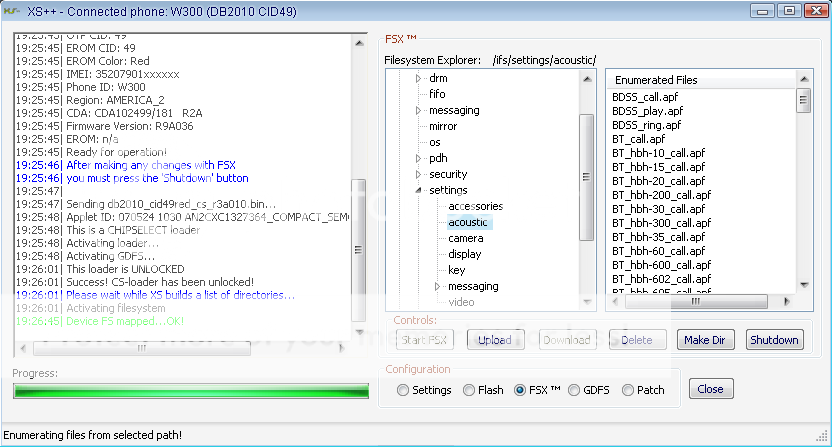This screenshot has width=832, height=447.
Task: Expand the drm folder node
Action: 418,79
